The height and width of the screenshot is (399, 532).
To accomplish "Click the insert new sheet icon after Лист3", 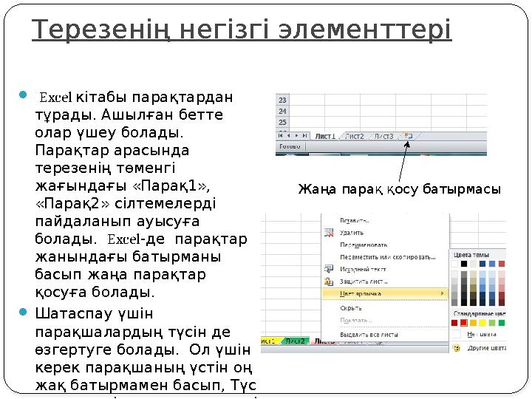I will click(x=408, y=137).
